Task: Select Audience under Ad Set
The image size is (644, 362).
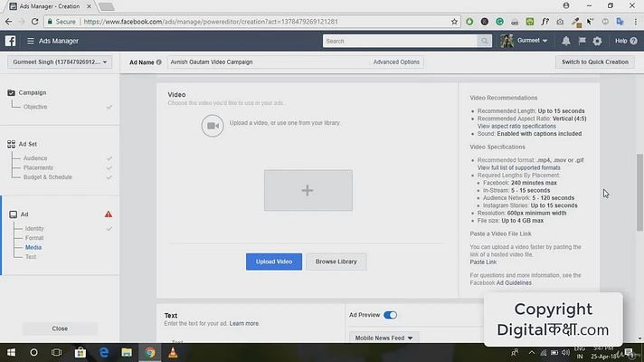Action: click(35, 158)
